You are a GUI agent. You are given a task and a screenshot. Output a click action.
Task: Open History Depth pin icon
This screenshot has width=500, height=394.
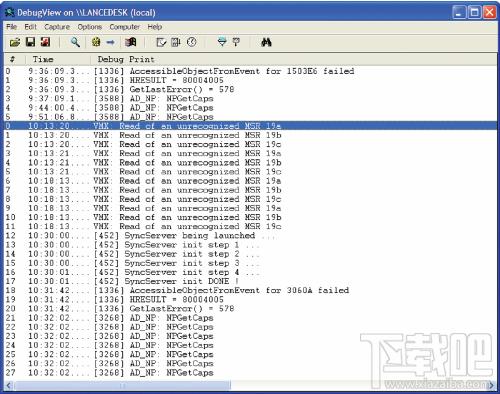coord(236,42)
